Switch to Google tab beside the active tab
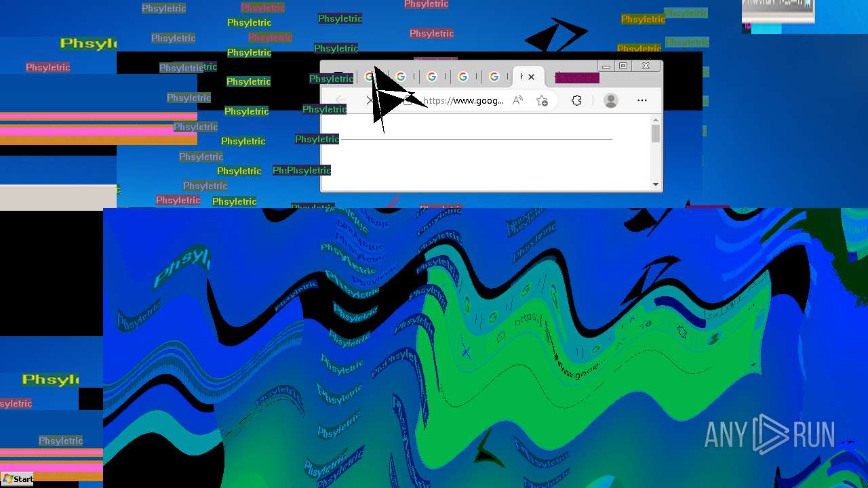This screenshot has height=488, width=868. [494, 77]
